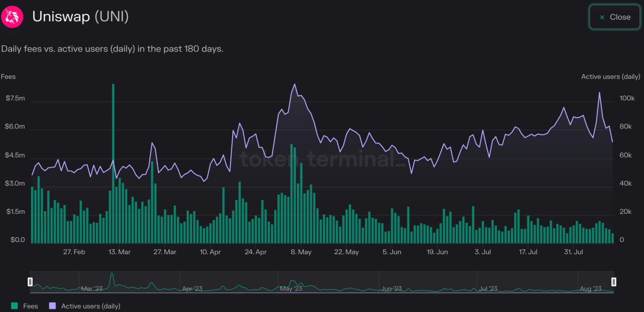Screen dimensions: 644x312
Task: Click the green Fees legend swatch
Action: 15,306
